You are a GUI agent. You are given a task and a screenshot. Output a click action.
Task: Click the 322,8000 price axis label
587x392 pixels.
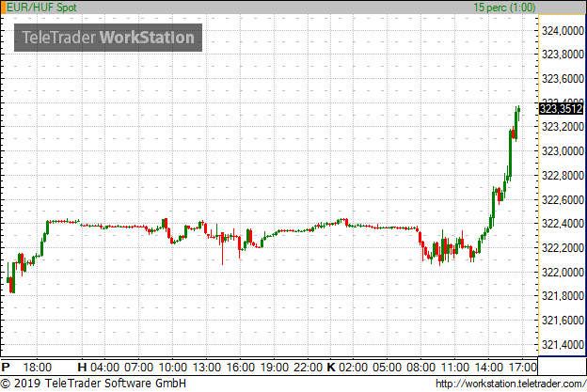pyautogui.click(x=563, y=176)
